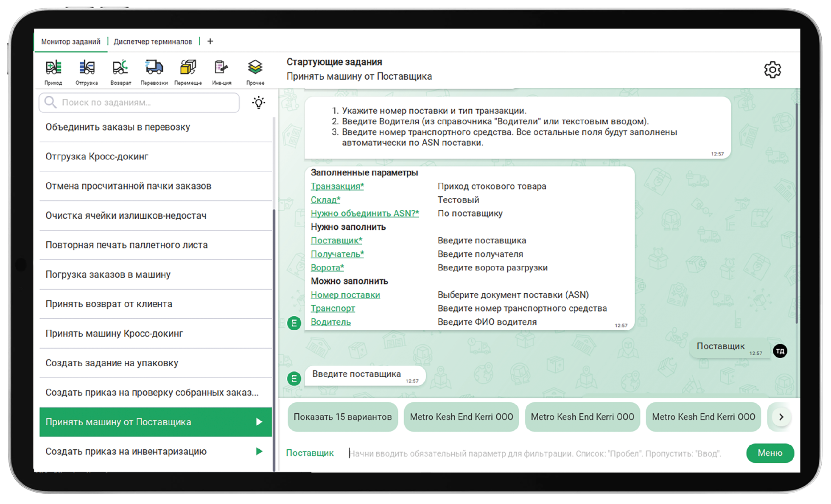Switch to the Монитор заданий tab
Screen dimensions: 831x504
point(71,42)
